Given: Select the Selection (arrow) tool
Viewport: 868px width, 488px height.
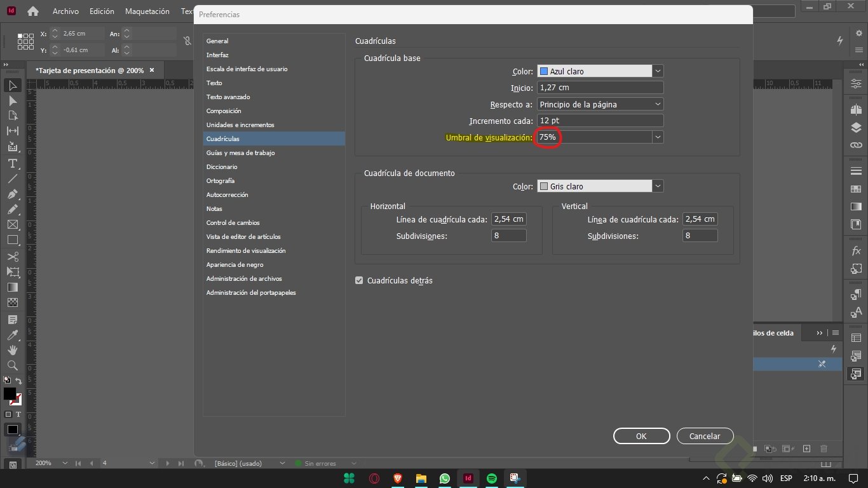Looking at the screenshot, I should point(13,86).
